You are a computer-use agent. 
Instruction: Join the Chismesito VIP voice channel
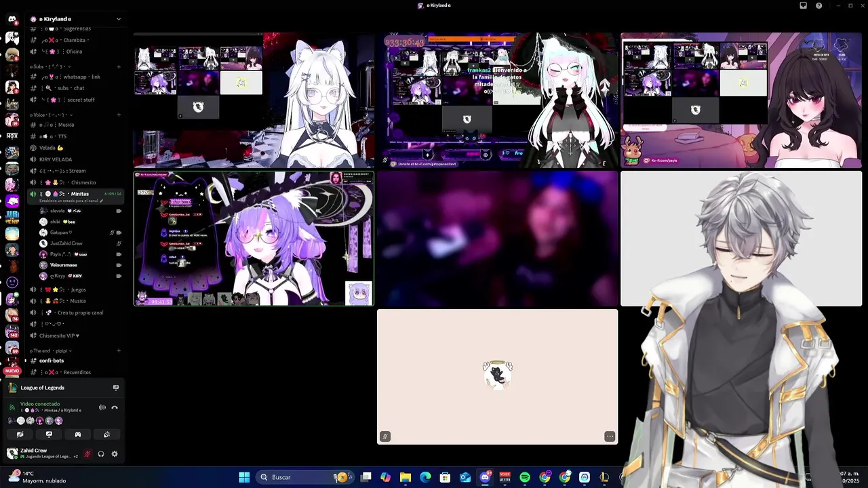pos(75,335)
